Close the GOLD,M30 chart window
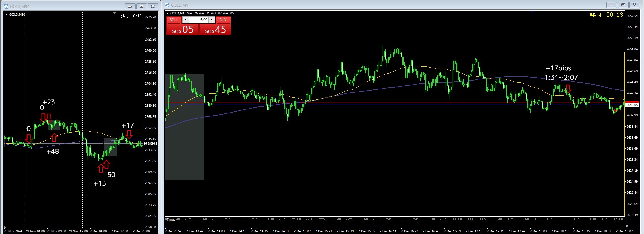The image size is (644, 234). [153, 6]
